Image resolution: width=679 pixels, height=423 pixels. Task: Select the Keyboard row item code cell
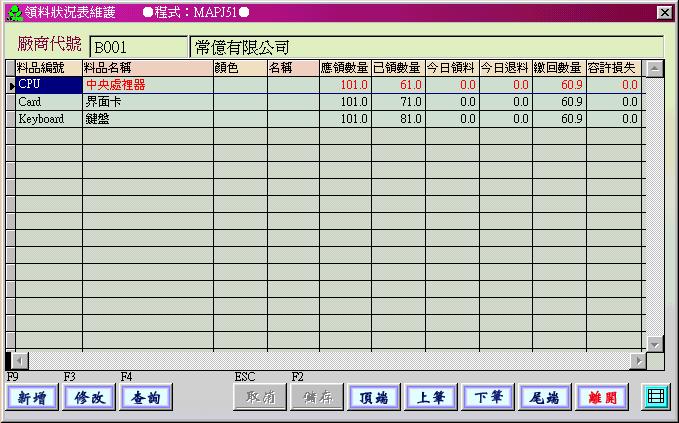coord(48,119)
